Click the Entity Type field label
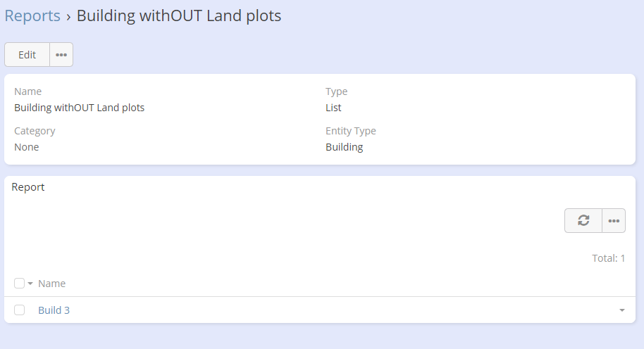This screenshot has width=644, height=349. (350, 131)
